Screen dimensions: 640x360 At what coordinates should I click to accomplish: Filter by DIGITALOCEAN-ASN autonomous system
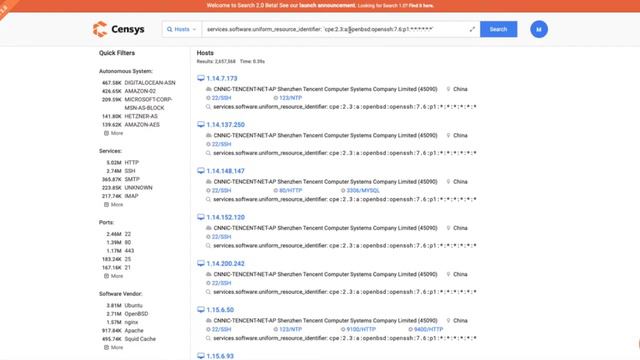150,83
